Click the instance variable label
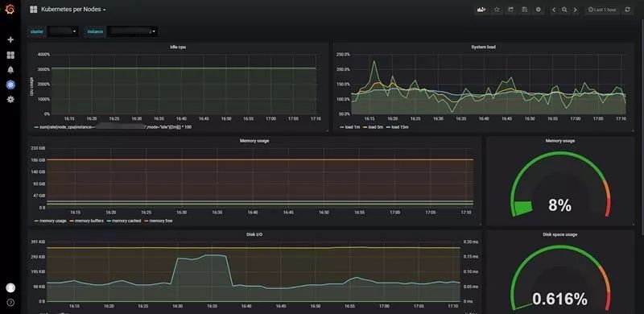This screenshot has width=644, height=314. [95, 31]
